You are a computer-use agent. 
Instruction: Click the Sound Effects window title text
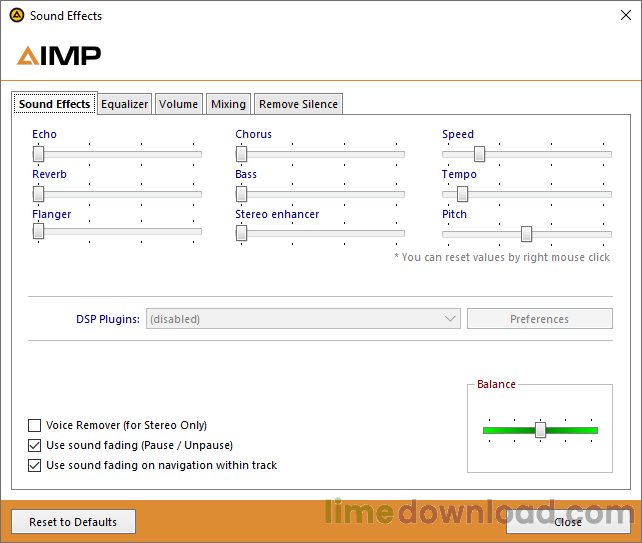coord(66,16)
